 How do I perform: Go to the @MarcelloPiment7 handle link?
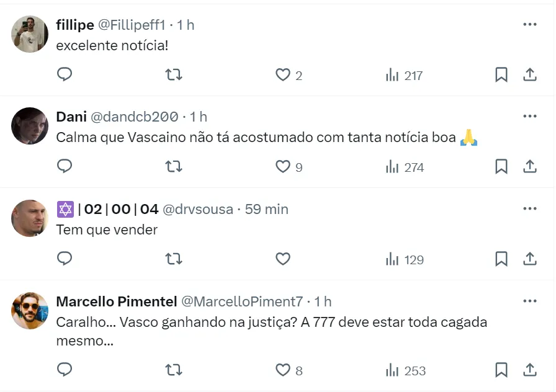[x=241, y=301]
